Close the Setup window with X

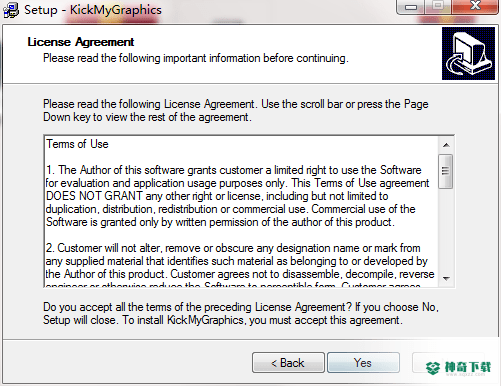(475, 7)
